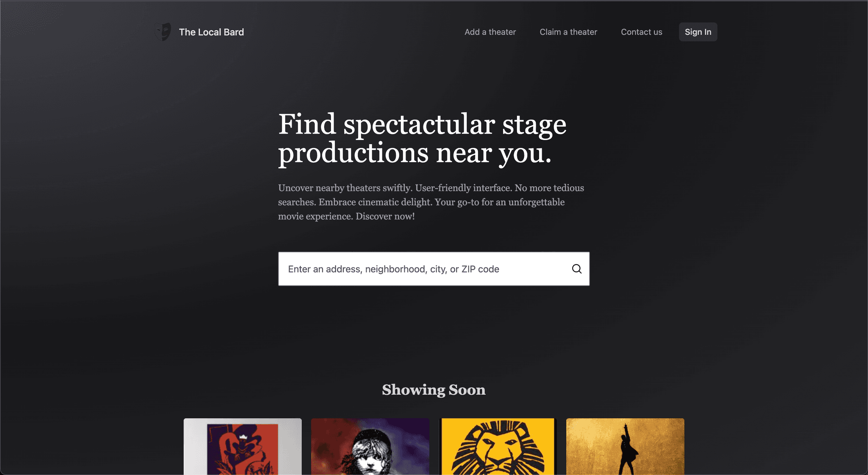Open the Les Misérables girl poster
Image resolution: width=868 pixels, height=475 pixels.
pyautogui.click(x=370, y=447)
